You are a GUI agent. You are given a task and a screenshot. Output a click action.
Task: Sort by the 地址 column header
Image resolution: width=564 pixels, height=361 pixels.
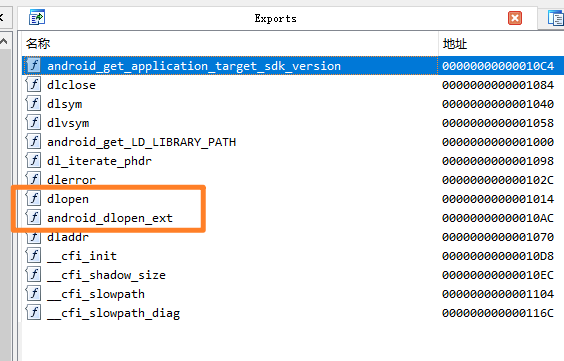(x=455, y=44)
